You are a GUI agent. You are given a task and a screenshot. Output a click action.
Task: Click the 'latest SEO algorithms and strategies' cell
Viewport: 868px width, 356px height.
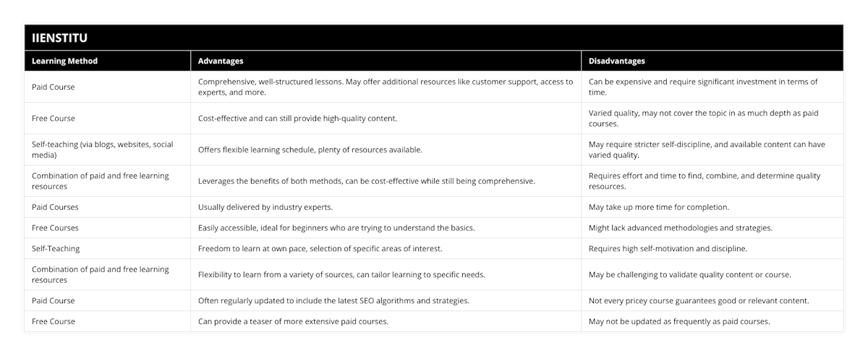click(x=333, y=300)
